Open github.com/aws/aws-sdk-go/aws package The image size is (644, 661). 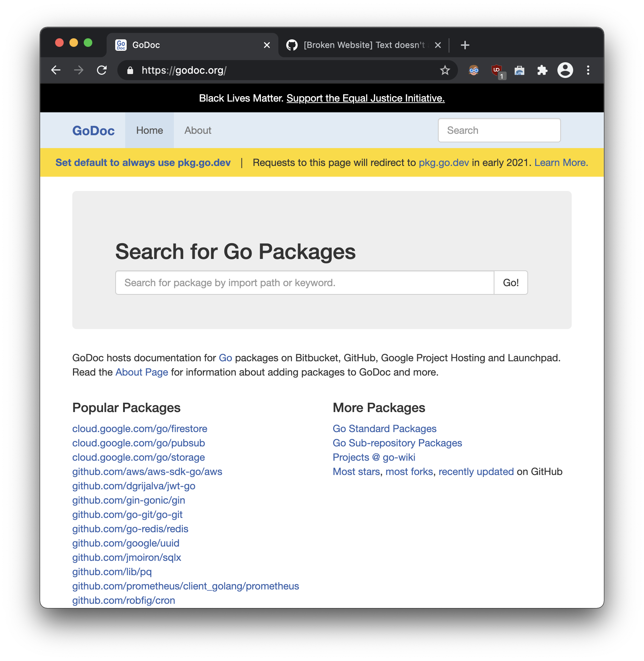pos(147,471)
